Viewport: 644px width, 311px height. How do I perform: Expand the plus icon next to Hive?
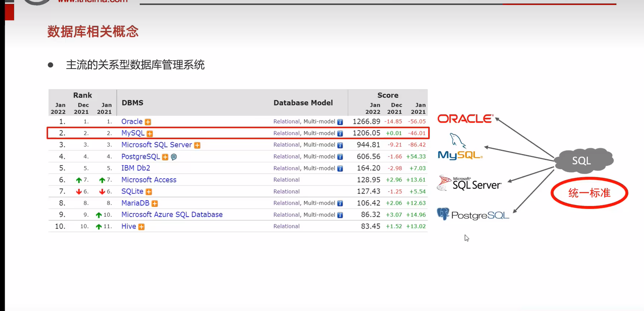[x=141, y=227]
